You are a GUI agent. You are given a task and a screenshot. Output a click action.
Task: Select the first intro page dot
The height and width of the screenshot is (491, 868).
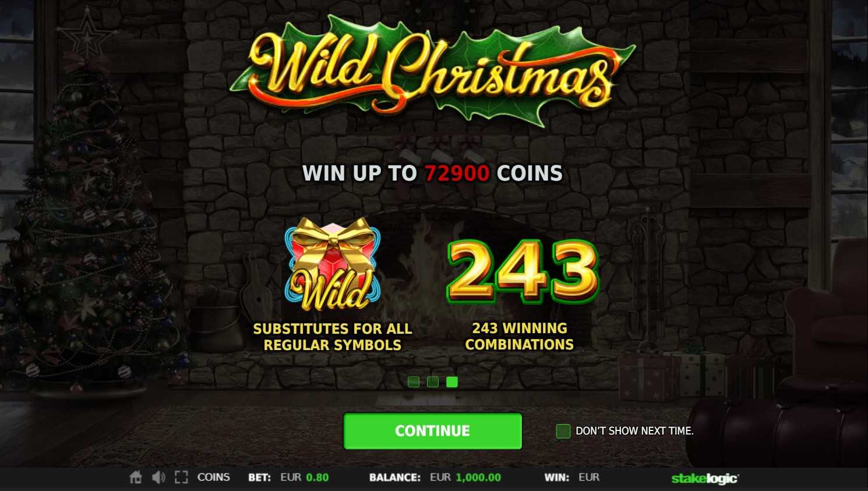point(414,382)
